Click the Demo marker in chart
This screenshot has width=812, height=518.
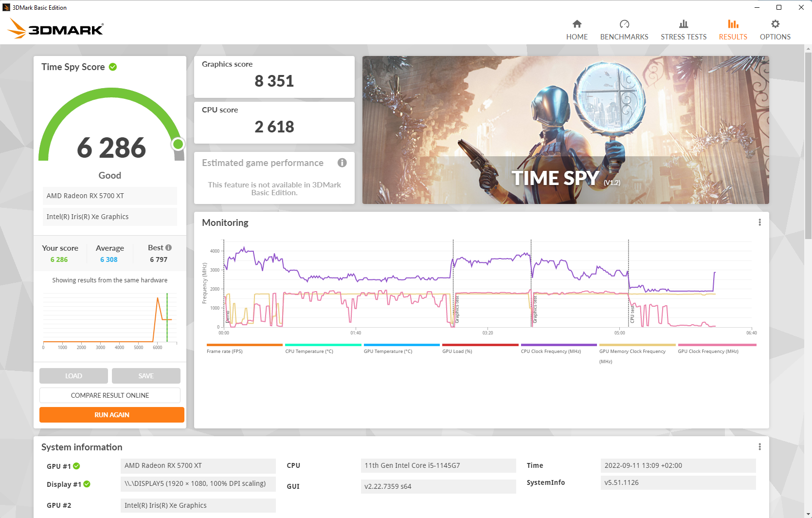coord(227,317)
